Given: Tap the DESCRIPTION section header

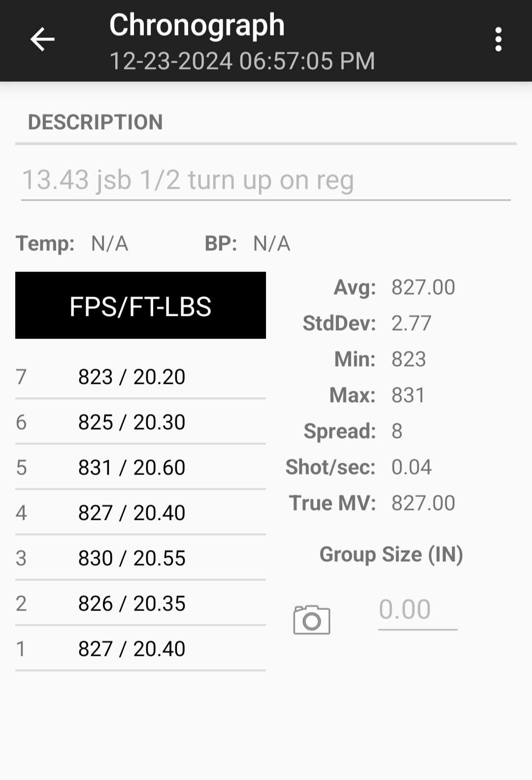Looking at the screenshot, I should coord(96,122).
